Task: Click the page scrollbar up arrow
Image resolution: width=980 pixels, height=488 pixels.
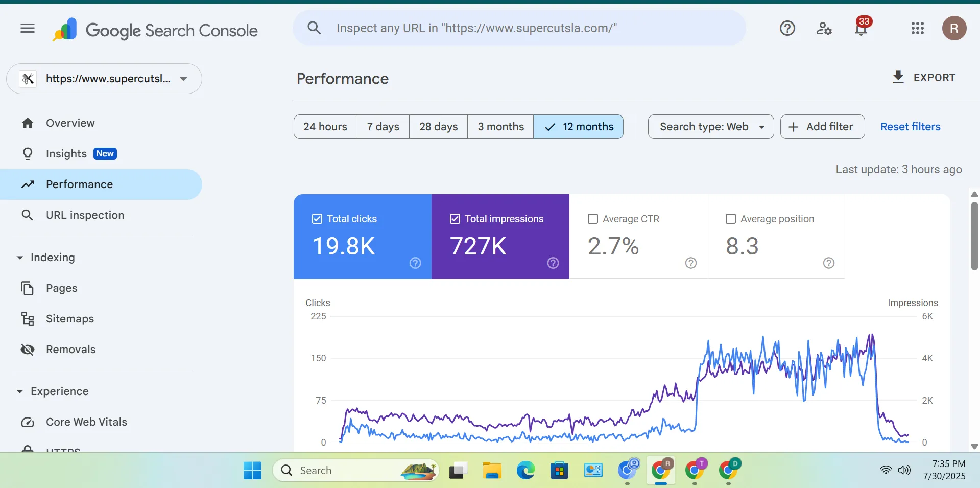Action: pyautogui.click(x=974, y=194)
